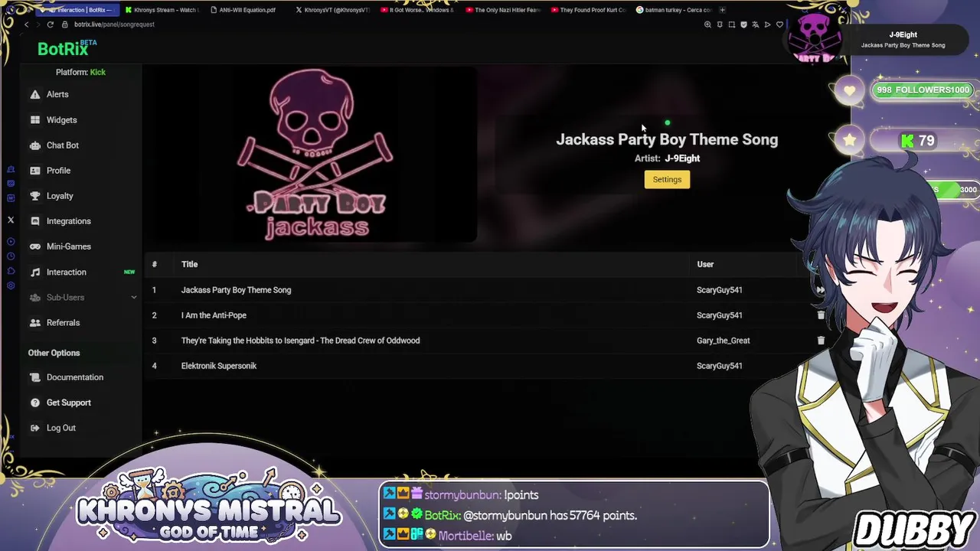Image resolution: width=980 pixels, height=551 pixels.
Task: Click the Title column header
Action: click(189, 265)
